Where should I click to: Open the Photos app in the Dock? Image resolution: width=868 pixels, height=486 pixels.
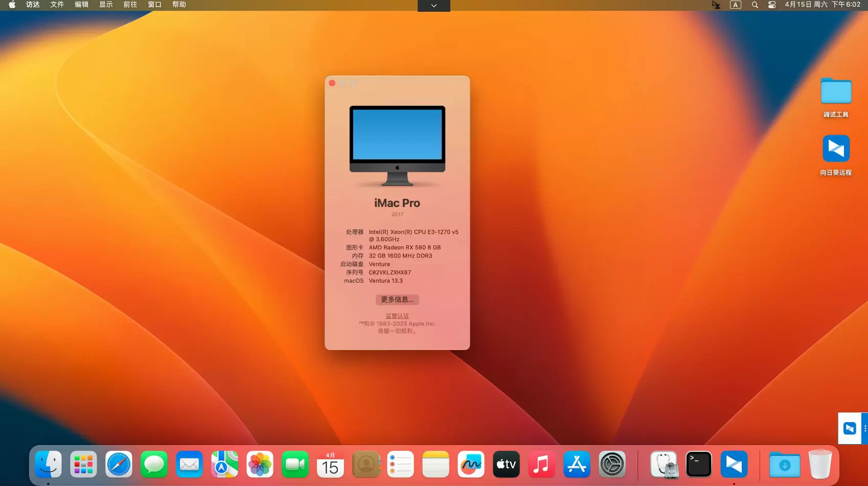click(x=260, y=464)
